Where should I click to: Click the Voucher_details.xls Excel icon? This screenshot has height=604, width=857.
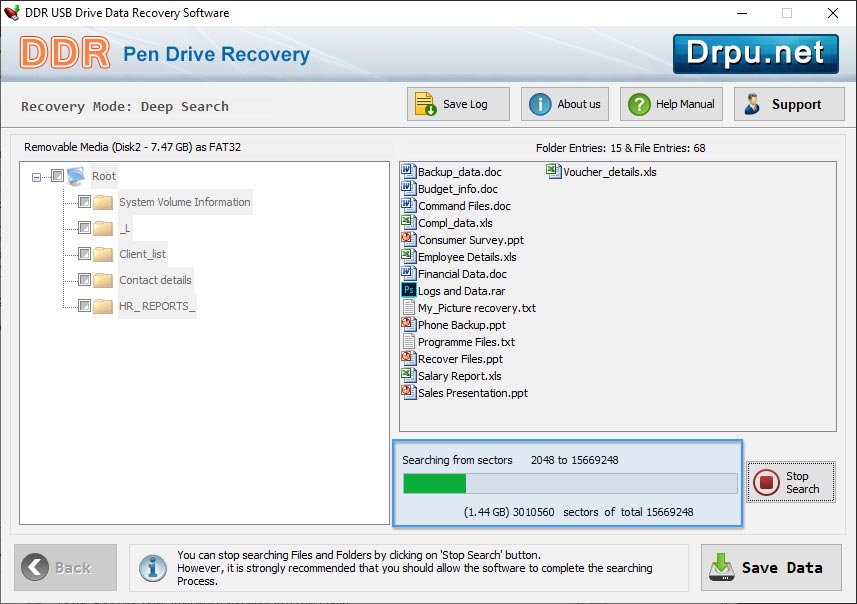coord(554,172)
